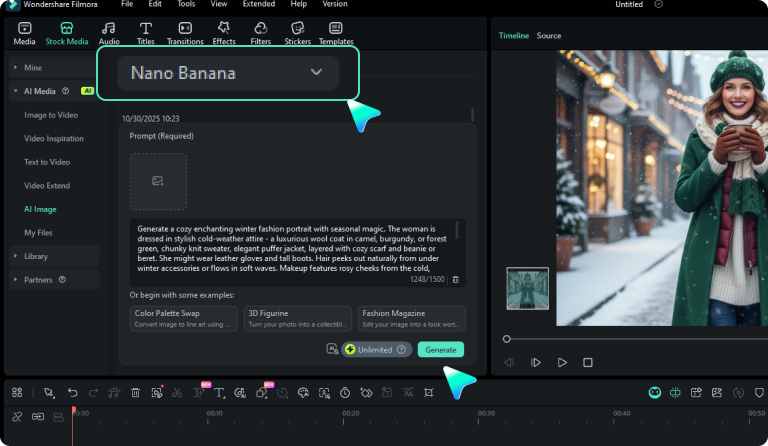Open the Filters tab

(261, 33)
